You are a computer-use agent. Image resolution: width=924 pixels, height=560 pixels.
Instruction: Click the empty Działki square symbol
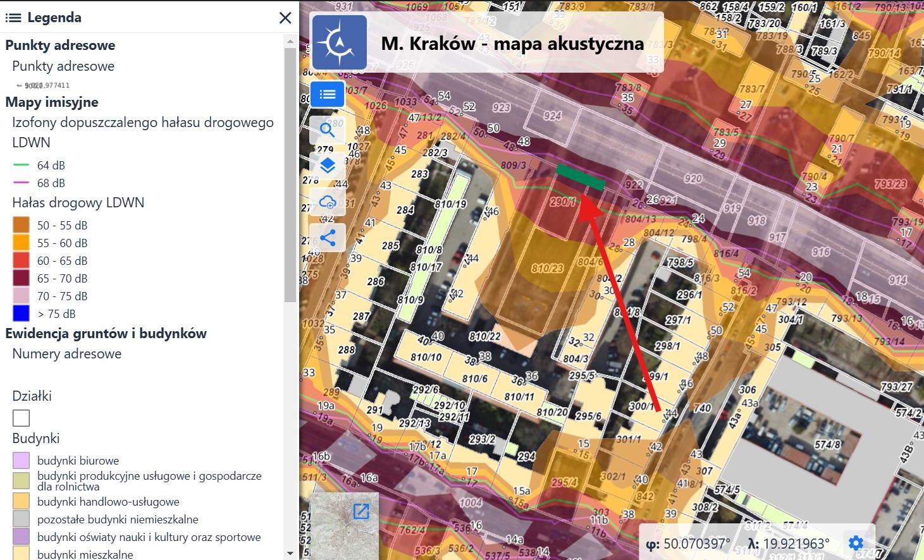pyautogui.click(x=21, y=418)
